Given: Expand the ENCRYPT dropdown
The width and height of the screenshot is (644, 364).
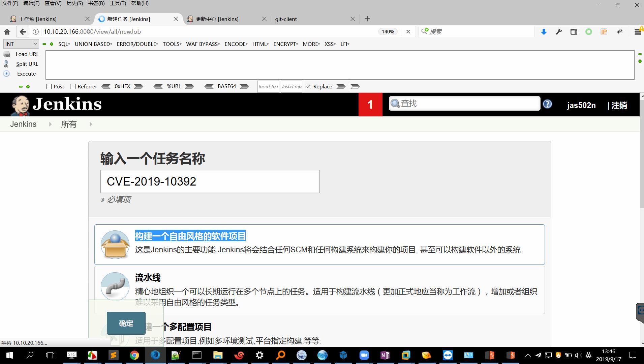Looking at the screenshot, I should 286,44.
